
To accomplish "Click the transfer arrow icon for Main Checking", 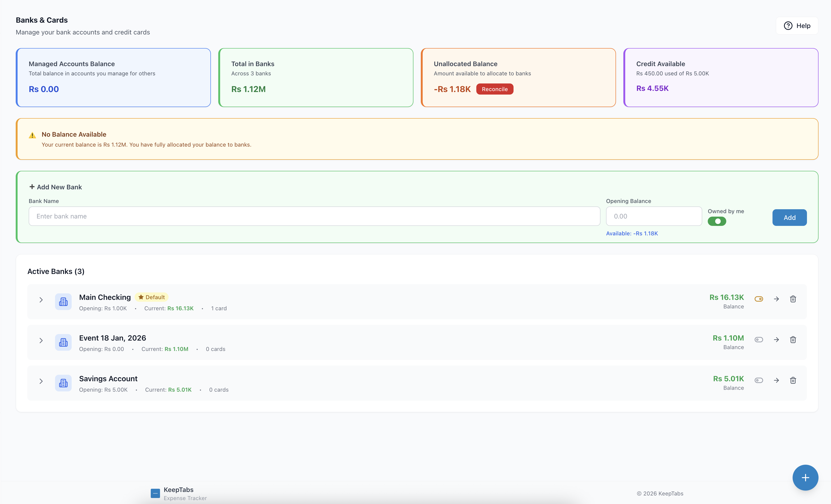I will tap(776, 299).
